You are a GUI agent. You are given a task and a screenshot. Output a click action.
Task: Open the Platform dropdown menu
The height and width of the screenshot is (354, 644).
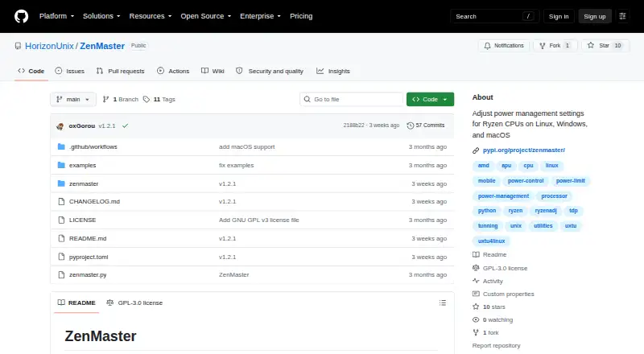[56, 16]
